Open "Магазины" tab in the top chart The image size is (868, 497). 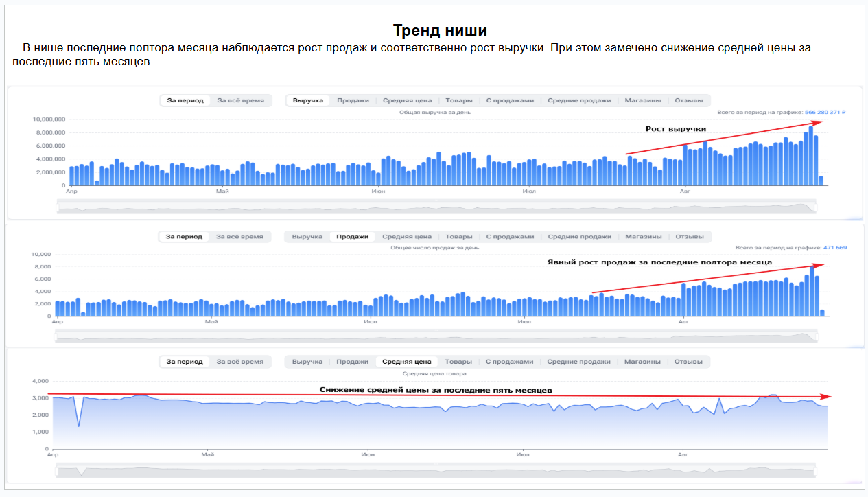(x=643, y=100)
